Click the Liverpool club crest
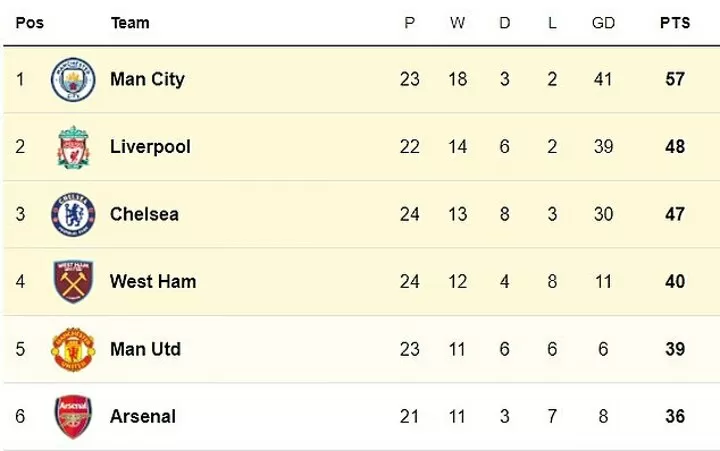720x451 pixels. pos(73,147)
